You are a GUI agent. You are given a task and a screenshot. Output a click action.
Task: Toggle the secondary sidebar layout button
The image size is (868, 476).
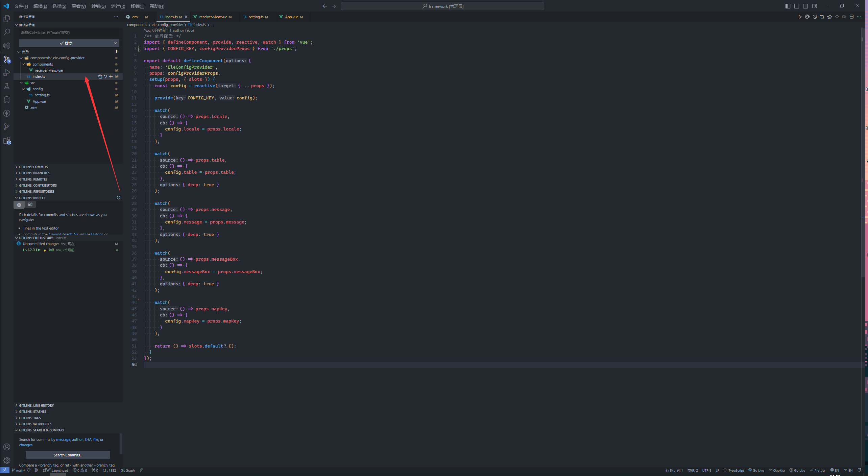(805, 6)
